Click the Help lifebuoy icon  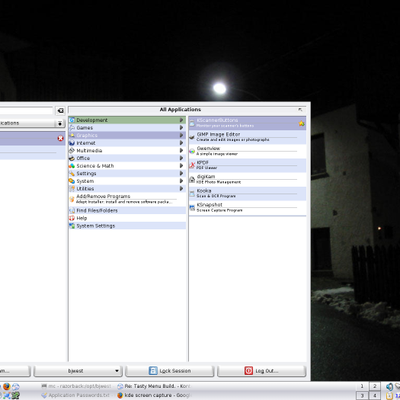(72, 218)
